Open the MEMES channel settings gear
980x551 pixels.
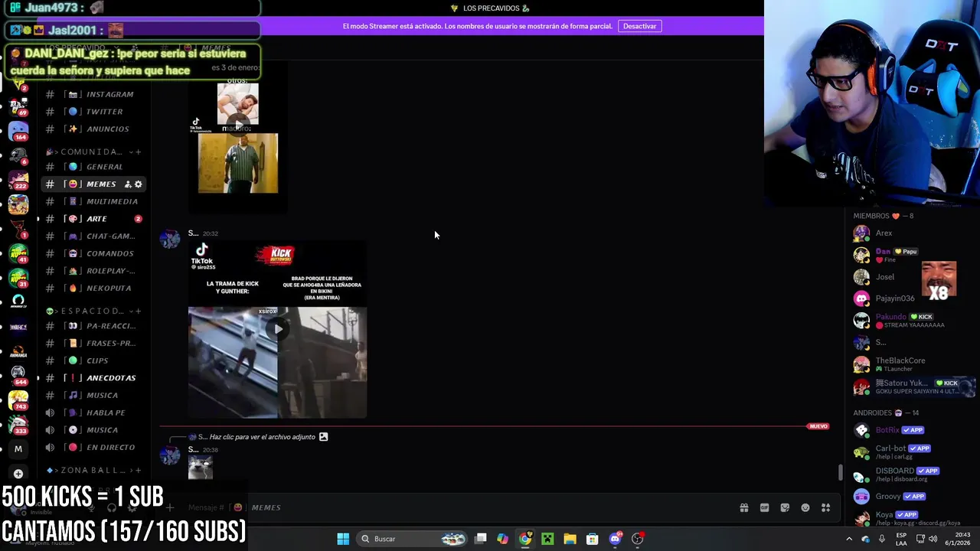coord(138,184)
